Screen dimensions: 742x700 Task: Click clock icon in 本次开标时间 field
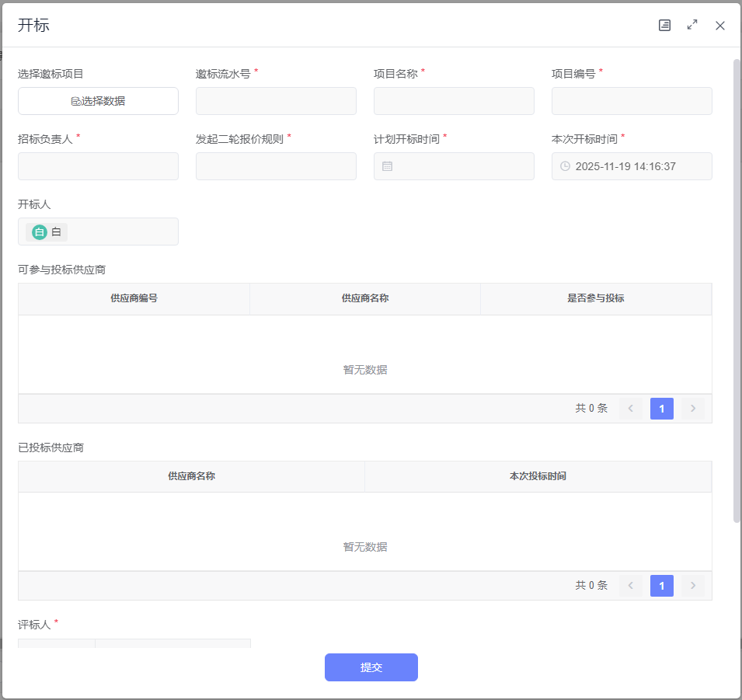(565, 166)
